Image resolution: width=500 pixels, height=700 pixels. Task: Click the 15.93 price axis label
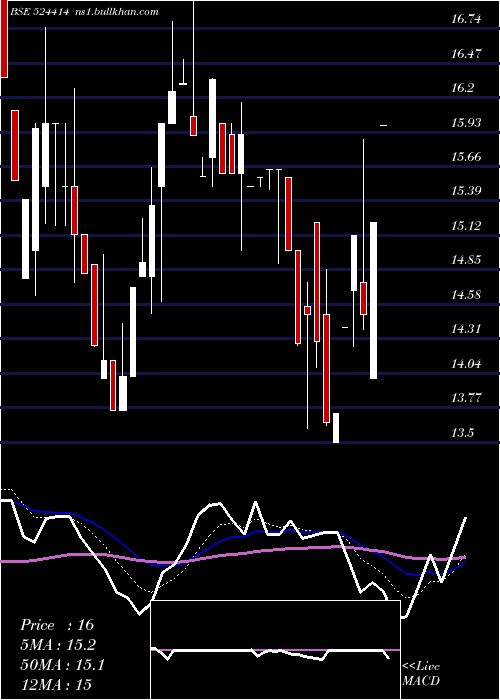[x=466, y=122]
